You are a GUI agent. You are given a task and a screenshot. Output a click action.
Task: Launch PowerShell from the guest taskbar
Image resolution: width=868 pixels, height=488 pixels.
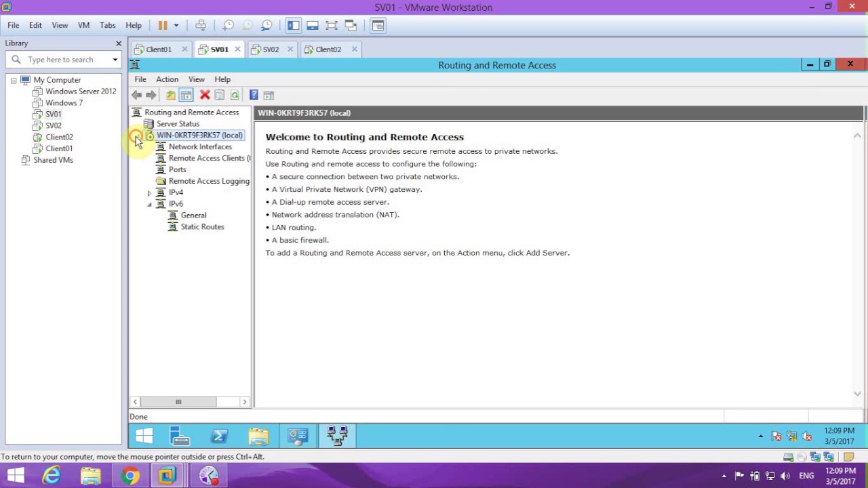coord(219,436)
